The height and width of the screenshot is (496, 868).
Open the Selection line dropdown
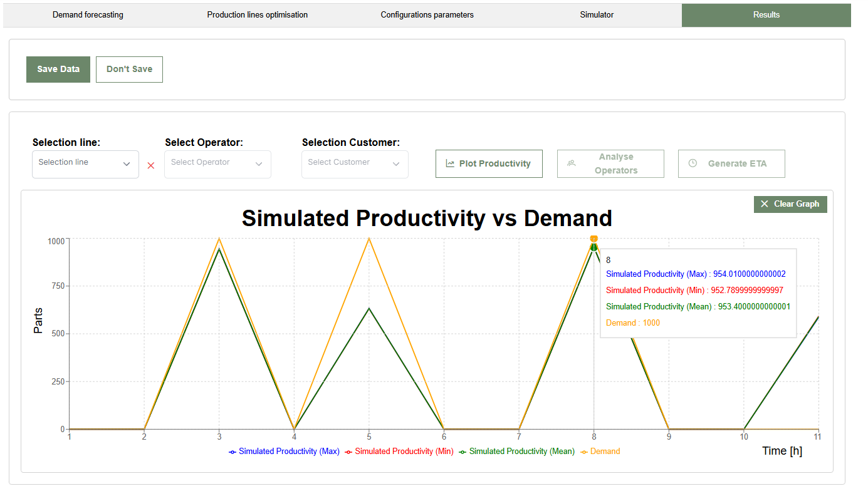point(85,163)
